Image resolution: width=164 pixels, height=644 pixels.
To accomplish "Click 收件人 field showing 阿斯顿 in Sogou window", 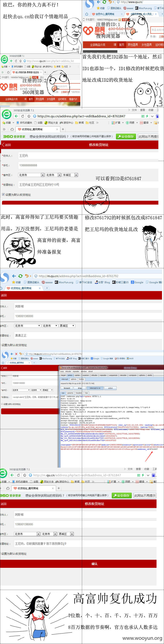I will click(x=88, y=306).
